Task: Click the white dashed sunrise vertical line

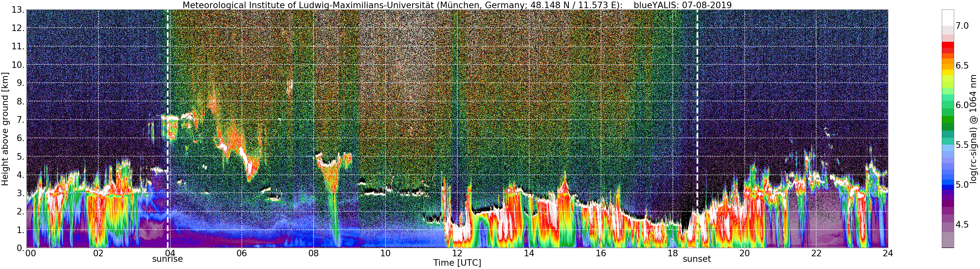Action: (x=168, y=129)
